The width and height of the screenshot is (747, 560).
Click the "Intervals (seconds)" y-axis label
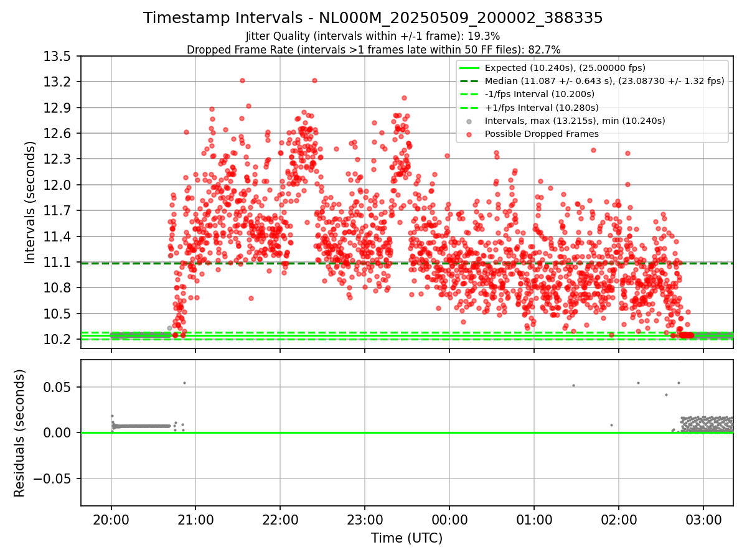[30, 202]
